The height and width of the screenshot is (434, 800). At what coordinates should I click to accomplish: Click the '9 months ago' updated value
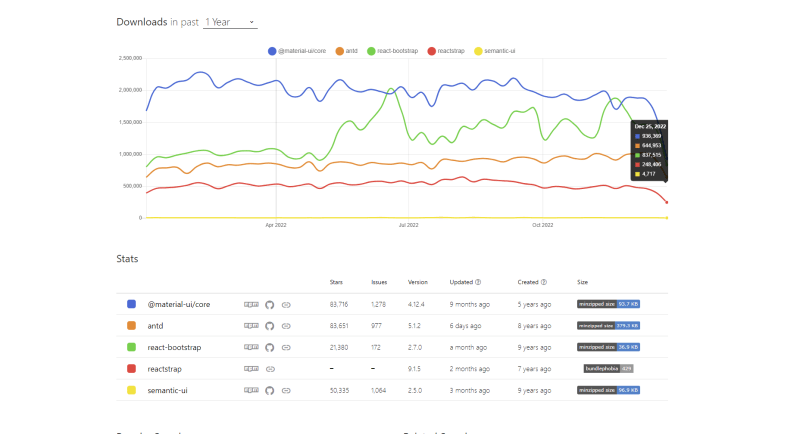coord(469,304)
